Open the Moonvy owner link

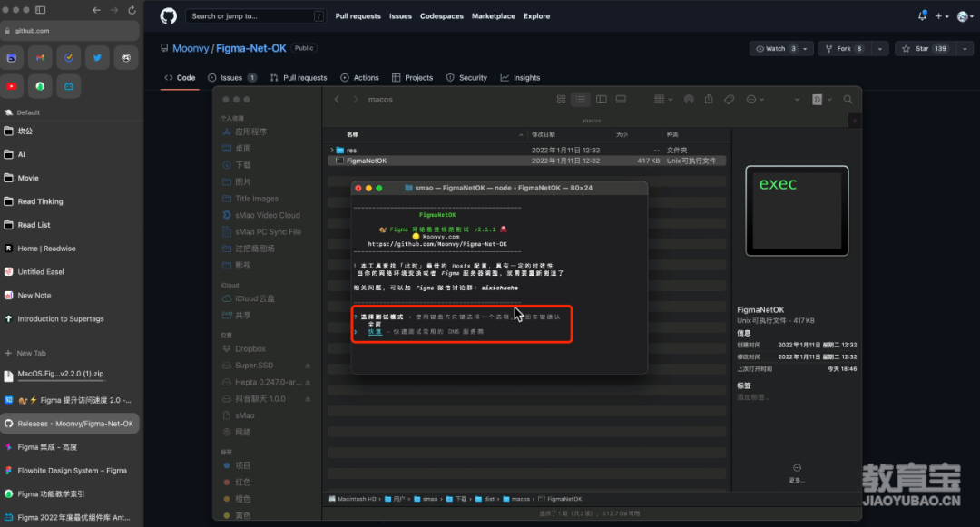point(191,48)
